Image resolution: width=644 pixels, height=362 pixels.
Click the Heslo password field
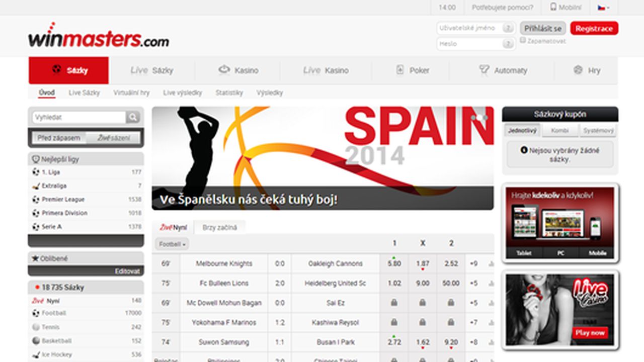[469, 44]
